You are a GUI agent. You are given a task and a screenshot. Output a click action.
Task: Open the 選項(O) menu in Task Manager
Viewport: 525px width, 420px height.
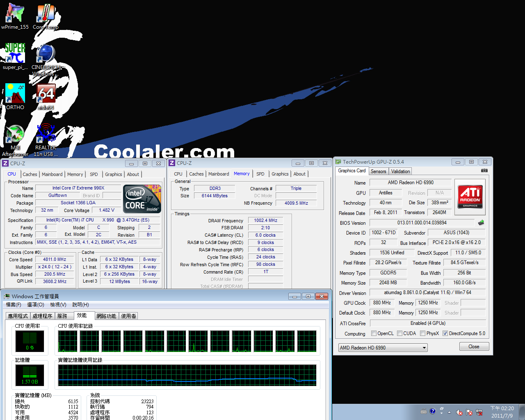pyautogui.click(x=36, y=305)
